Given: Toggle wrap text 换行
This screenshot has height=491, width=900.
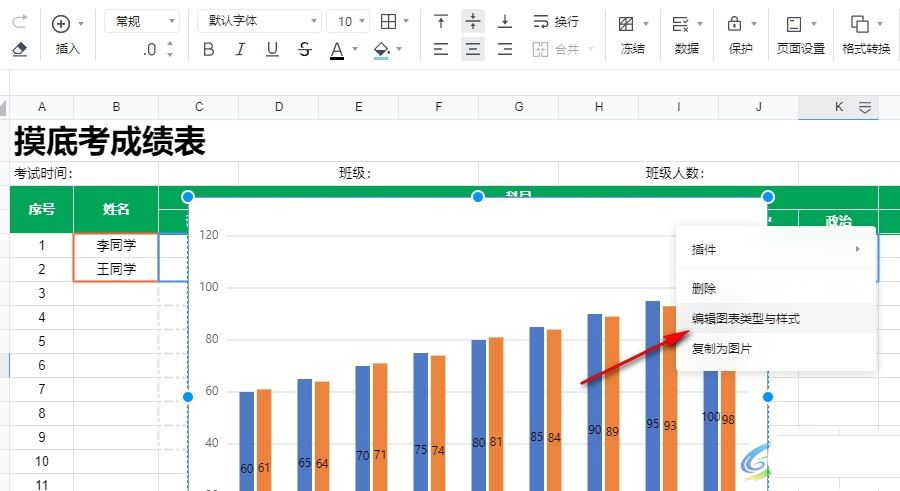Looking at the screenshot, I should (556, 22).
